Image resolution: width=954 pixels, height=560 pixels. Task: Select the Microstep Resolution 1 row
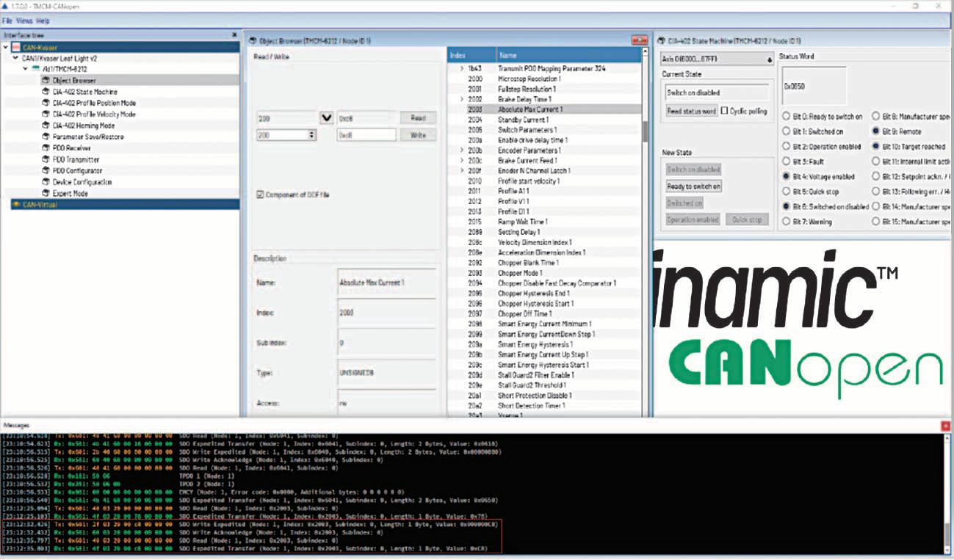[545, 79]
